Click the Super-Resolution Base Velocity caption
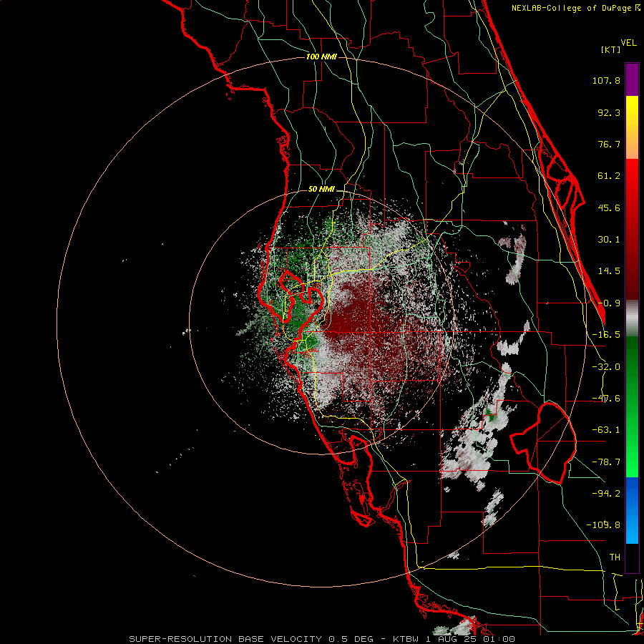Screen dimensions: 644x644 321,639
